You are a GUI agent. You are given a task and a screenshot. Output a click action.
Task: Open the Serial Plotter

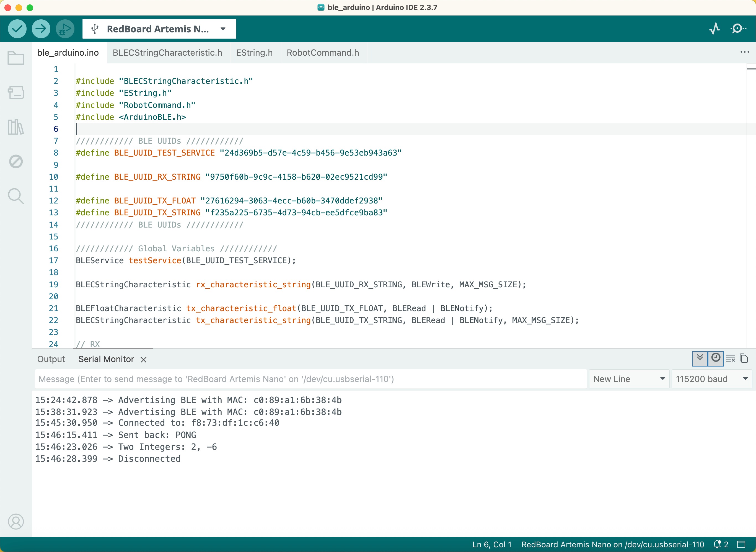(x=714, y=29)
